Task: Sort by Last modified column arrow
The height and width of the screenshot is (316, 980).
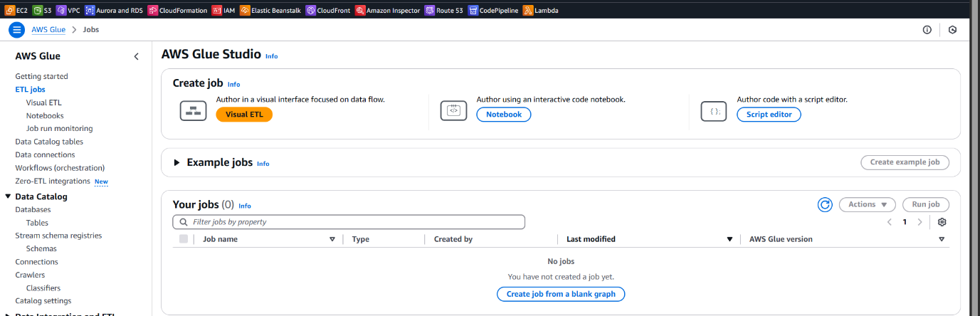Action: (729, 239)
